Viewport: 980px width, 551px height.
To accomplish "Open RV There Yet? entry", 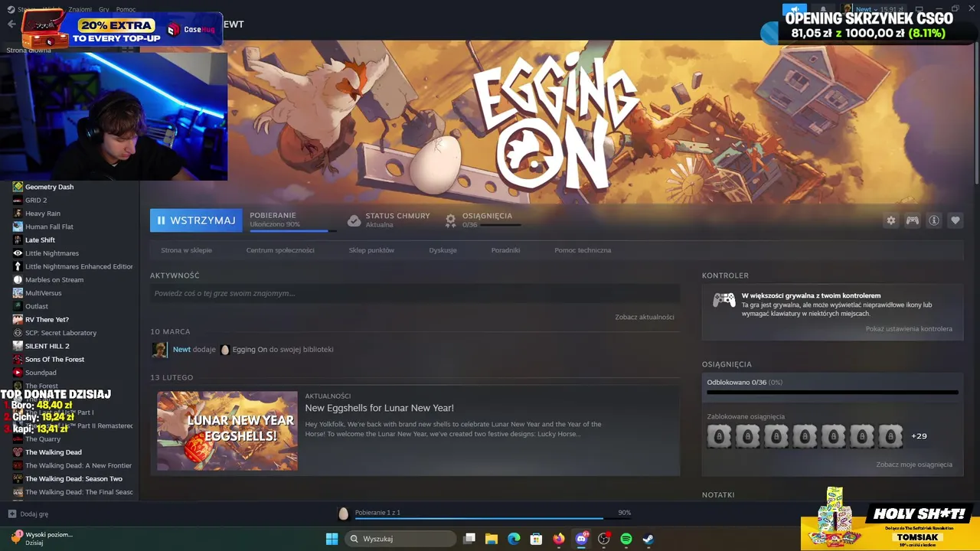I will pos(47,320).
